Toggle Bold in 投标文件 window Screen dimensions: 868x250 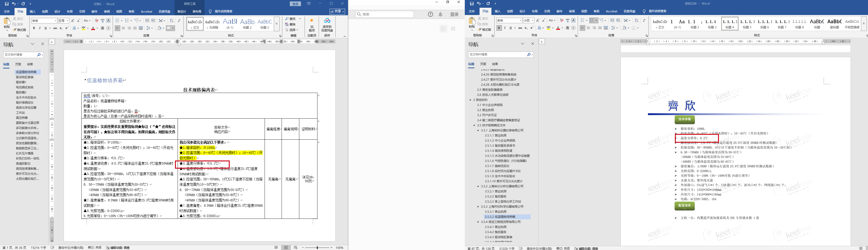499,28
